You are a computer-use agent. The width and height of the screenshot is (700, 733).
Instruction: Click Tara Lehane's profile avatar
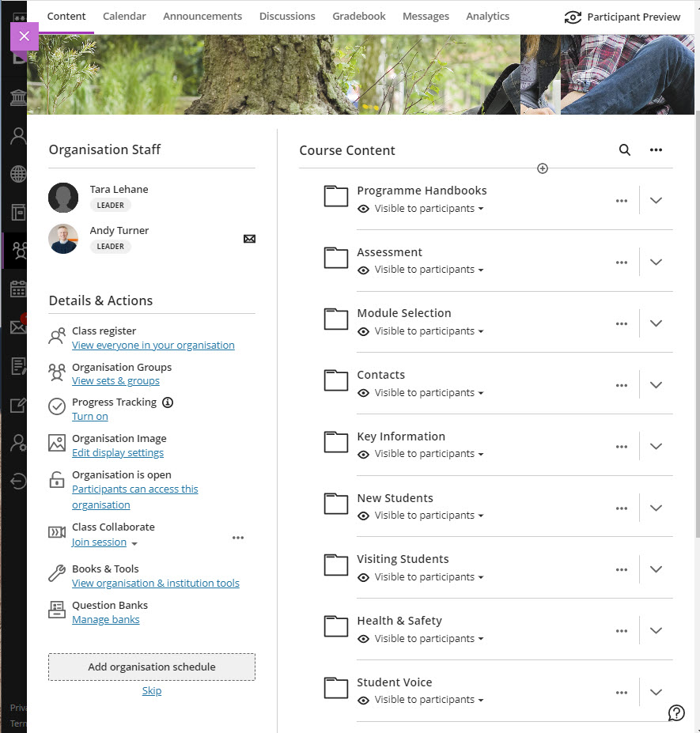point(63,198)
